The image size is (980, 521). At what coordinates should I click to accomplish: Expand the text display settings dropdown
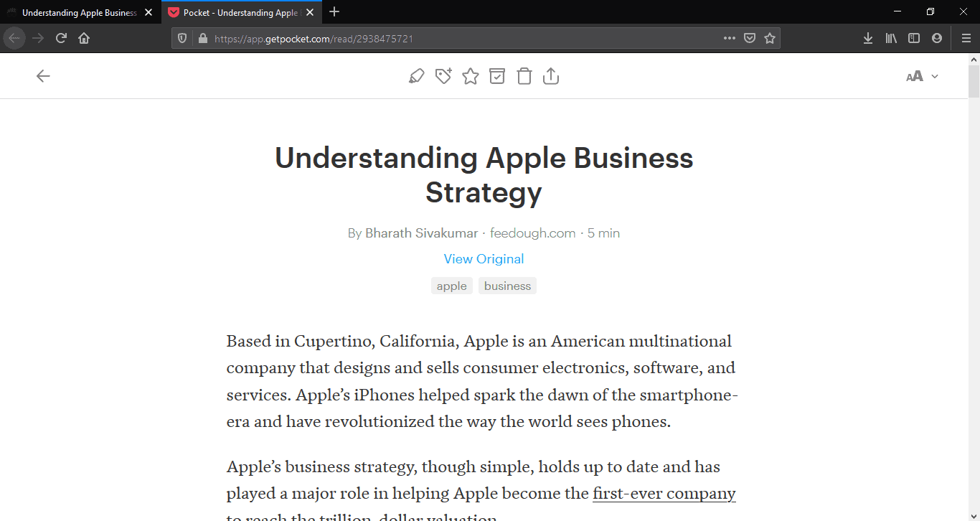[922, 77]
